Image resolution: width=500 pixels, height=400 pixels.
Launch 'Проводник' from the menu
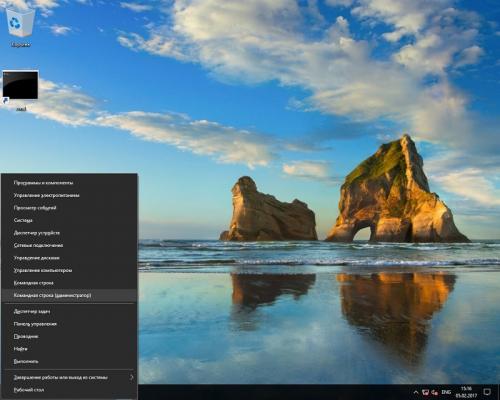tap(69, 336)
